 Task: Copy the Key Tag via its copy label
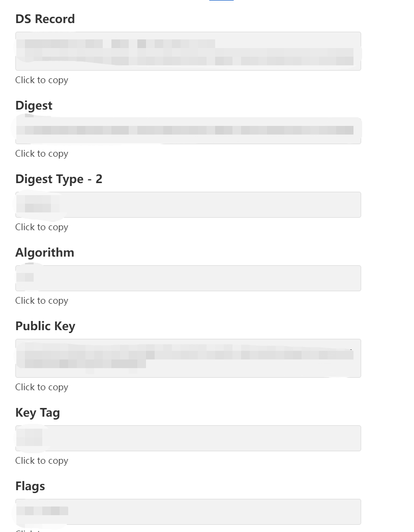coord(42,461)
